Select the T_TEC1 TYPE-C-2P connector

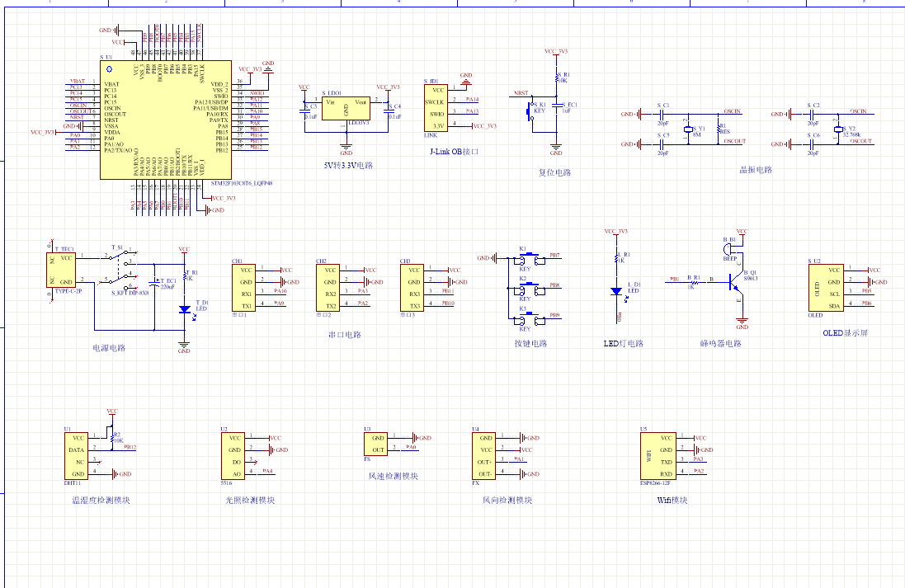(61, 270)
